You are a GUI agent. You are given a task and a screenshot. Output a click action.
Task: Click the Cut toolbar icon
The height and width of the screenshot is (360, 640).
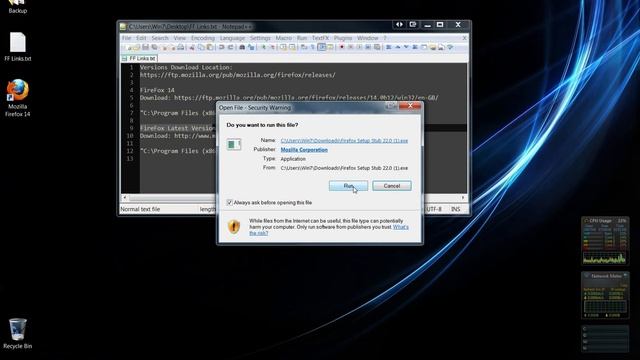click(192, 47)
